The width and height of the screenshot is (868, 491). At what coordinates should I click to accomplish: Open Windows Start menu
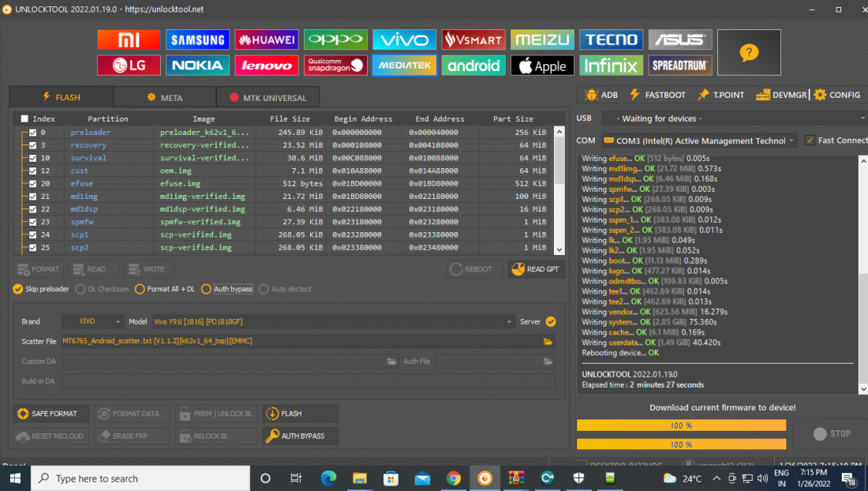15,478
